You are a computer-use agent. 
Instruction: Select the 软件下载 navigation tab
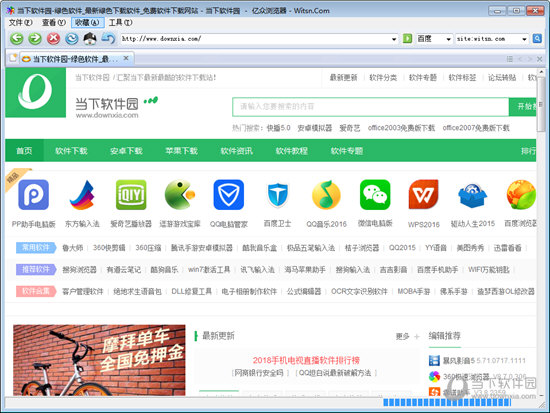pyautogui.click(x=71, y=151)
